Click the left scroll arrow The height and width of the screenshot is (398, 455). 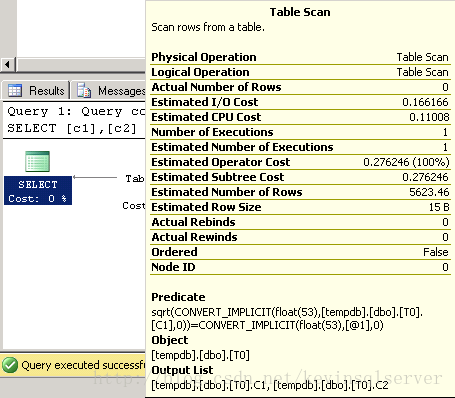[x=8, y=64]
